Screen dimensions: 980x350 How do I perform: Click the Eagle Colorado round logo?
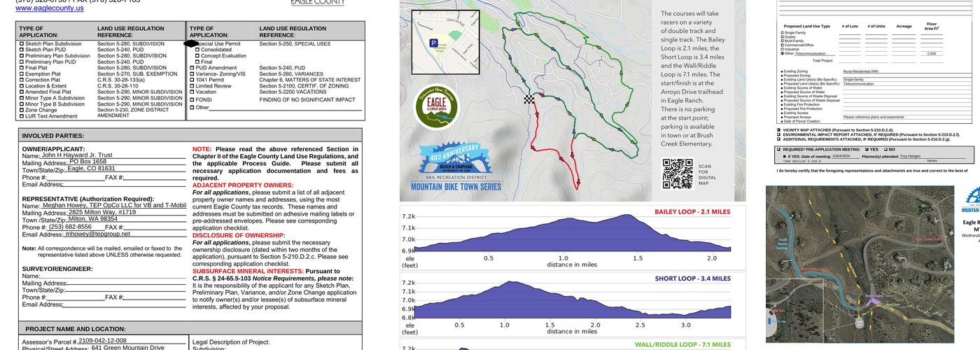tap(435, 107)
